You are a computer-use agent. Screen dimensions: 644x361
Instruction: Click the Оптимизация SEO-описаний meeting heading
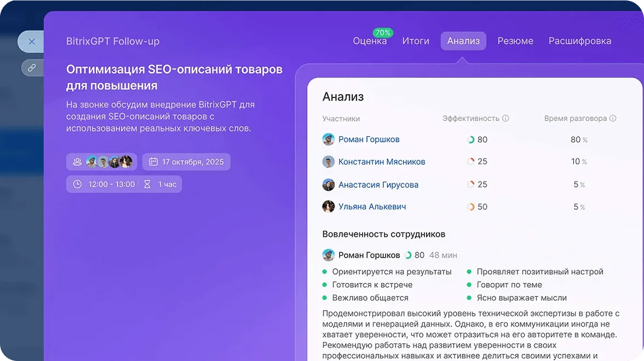click(174, 77)
